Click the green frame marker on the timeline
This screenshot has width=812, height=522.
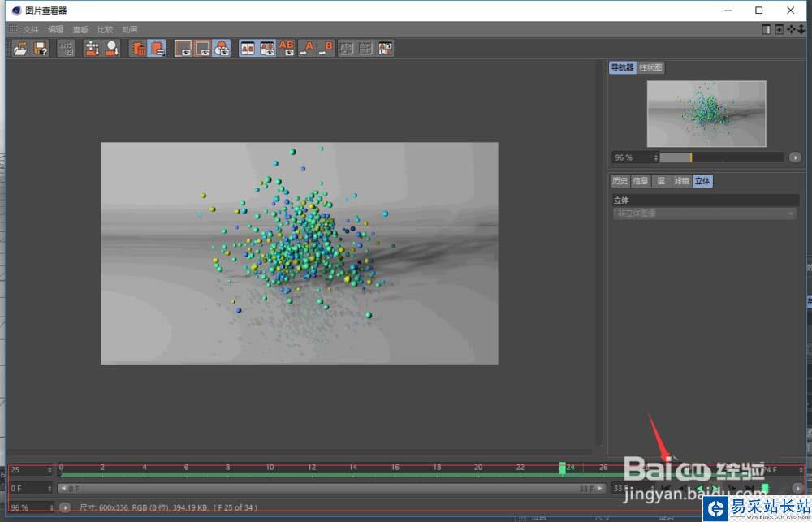[563, 468]
